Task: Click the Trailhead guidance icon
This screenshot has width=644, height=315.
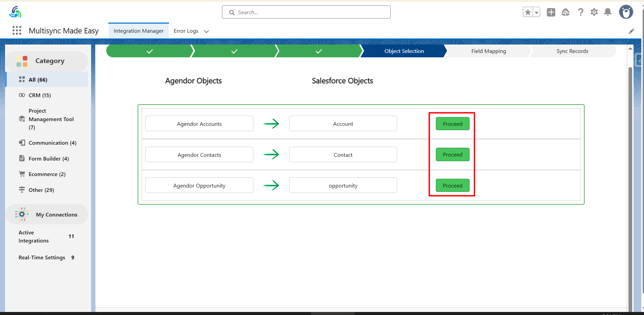Action: [x=565, y=12]
